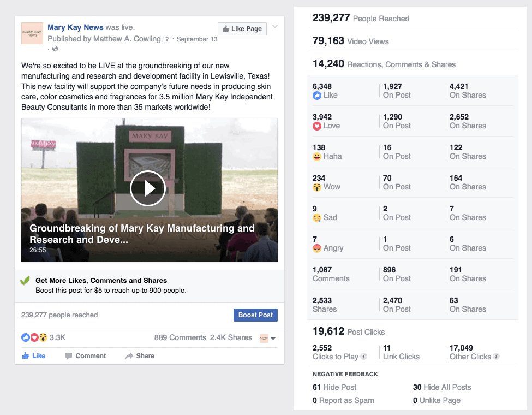Click the Share button
Viewport: 532px width, 415px height.
coord(140,356)
